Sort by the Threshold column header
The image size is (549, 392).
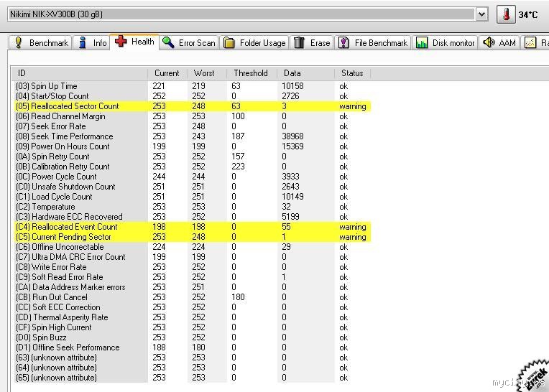coord(252,73)
